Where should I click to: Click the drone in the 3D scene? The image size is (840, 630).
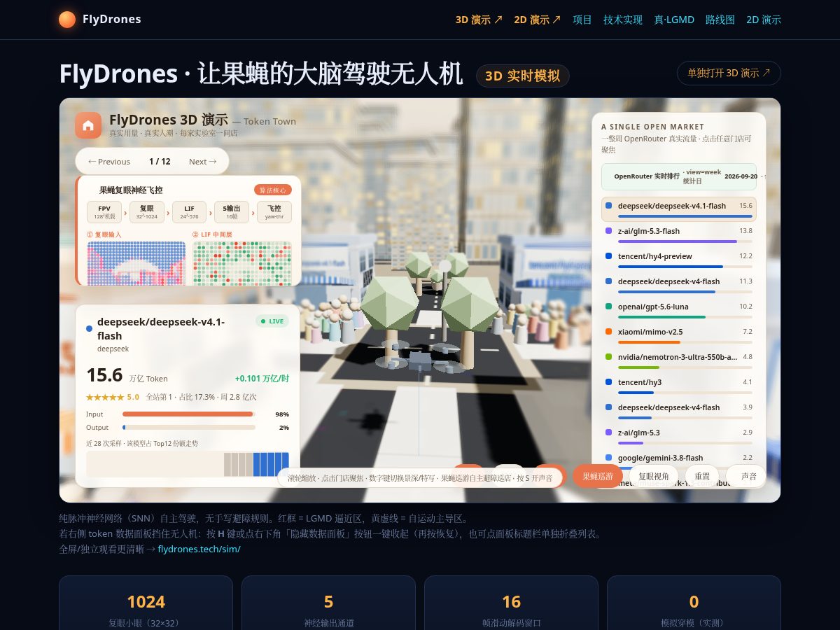point(419,360)
